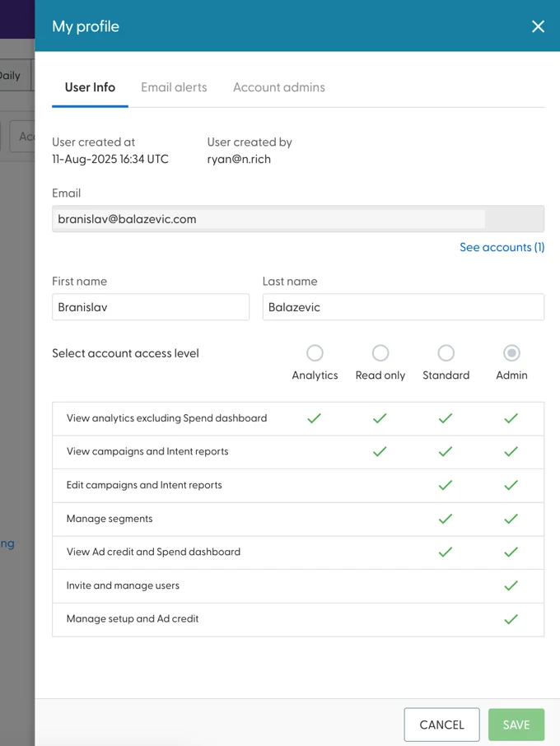The height and width of the screenshot is (746, 560).
Task: Close the My profile dialog with X
Action: pyautogui.click(x=538, y=26)
